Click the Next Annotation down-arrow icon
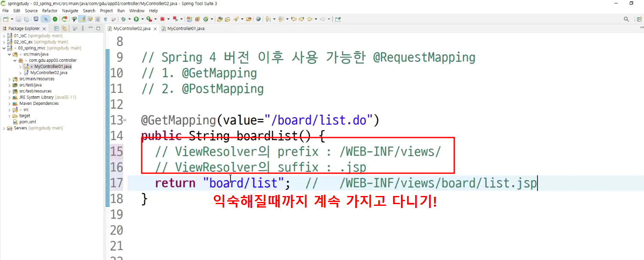The image size is (644, 260). 267,19
